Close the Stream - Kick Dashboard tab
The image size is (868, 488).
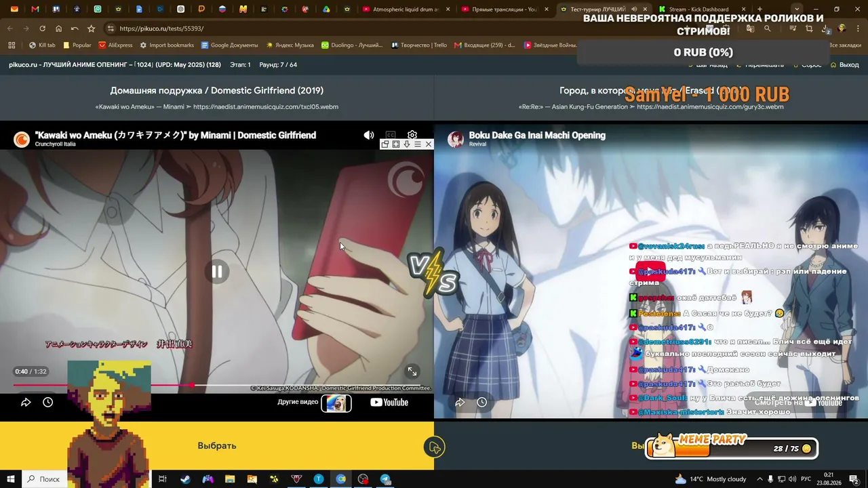click(x=743, y=9)
